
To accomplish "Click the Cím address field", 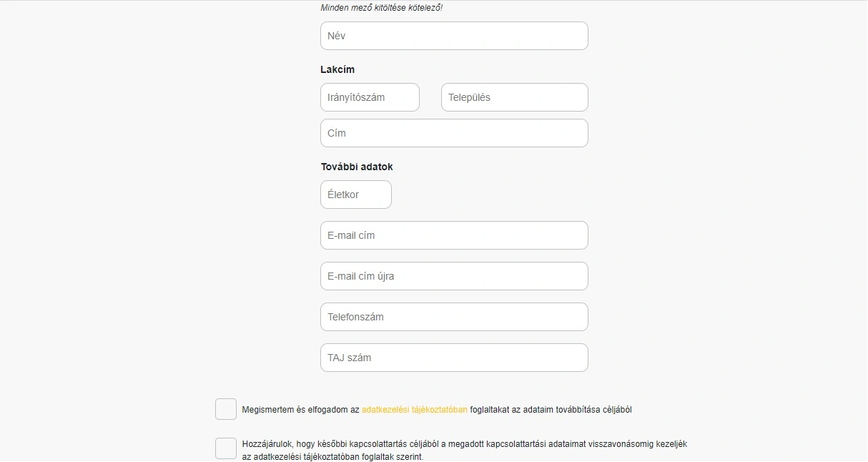I will point(454,133).
